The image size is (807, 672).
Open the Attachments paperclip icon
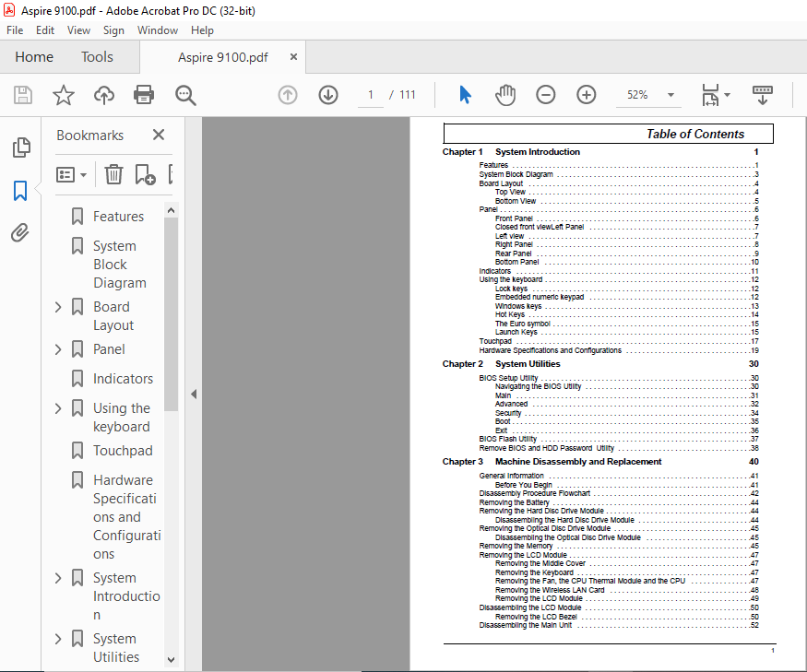point(20,232)
